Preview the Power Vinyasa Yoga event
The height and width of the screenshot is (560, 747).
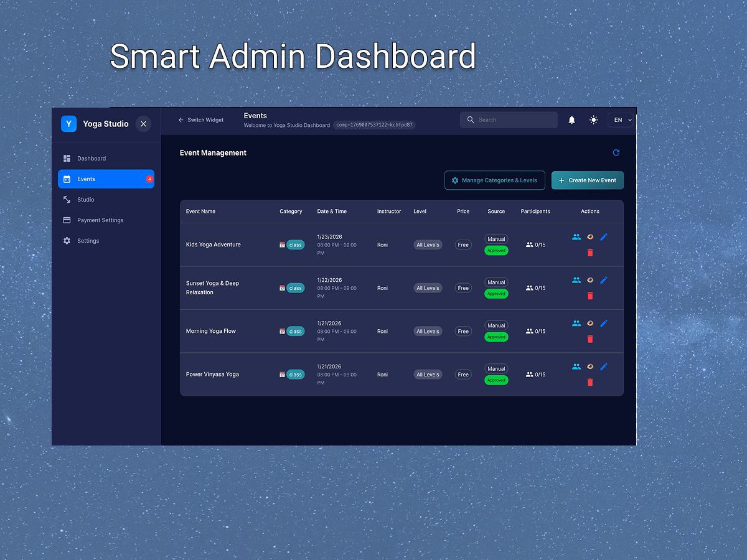click(590, 366)
